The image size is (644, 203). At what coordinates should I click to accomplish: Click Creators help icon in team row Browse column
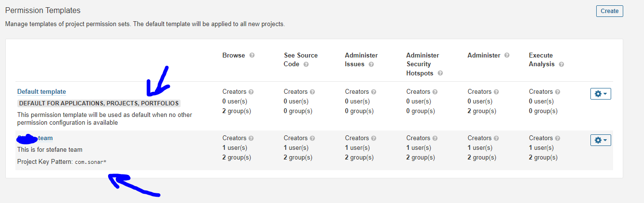click(x=251, y=138)
